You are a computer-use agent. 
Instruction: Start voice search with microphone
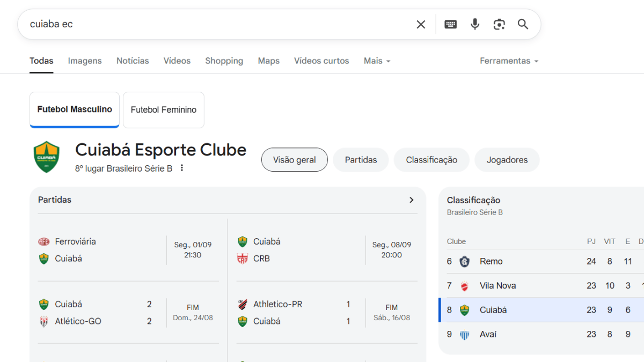tap(475, 24)
